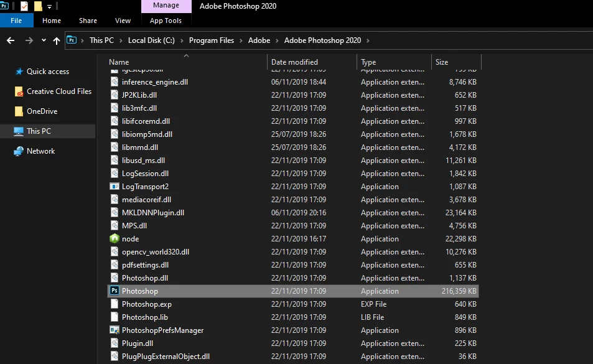Click the Manage contextual tab
The height and width of the screenshot is (364, 593).
166,6
